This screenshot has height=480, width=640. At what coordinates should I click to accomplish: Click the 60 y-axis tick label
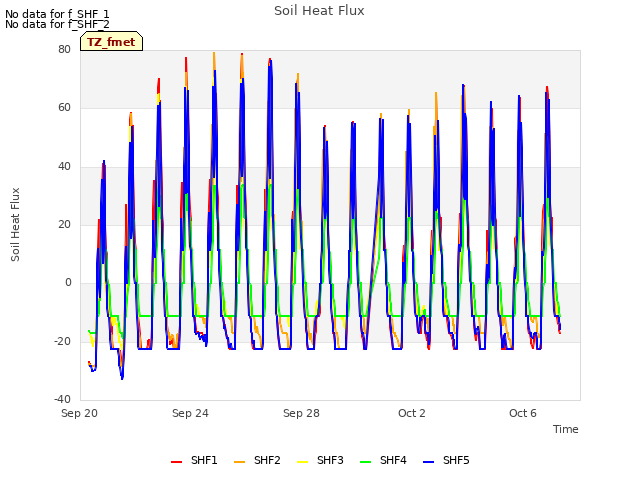coord(64,108)
